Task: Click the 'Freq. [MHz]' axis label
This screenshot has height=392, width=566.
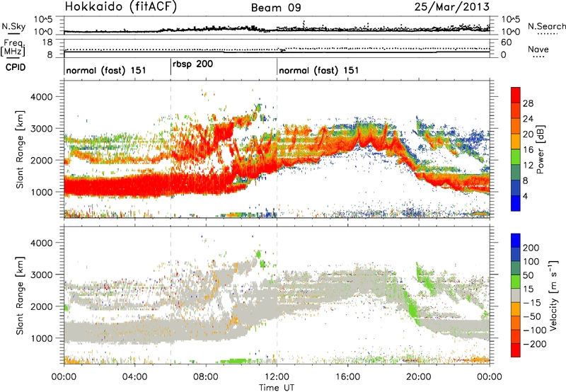Action: [x=13, y=47]
